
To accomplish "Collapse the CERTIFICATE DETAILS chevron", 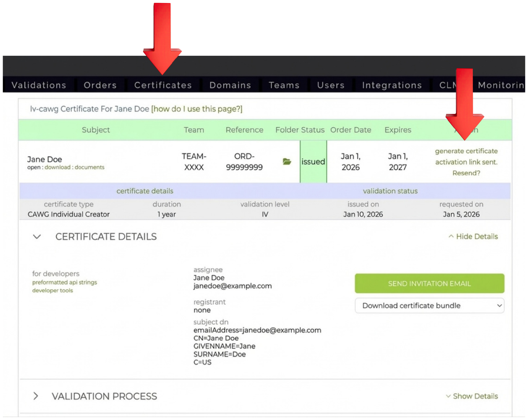I will [37, 237].
